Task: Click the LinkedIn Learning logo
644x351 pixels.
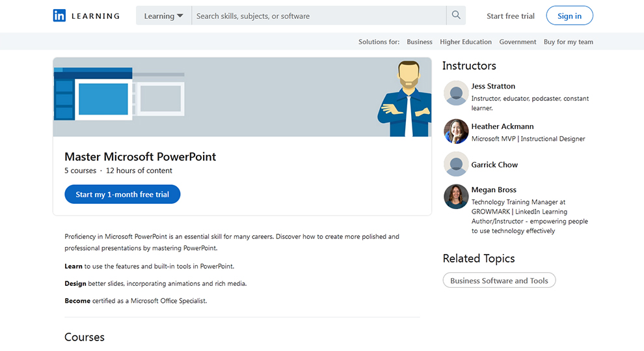Action: (87, 16)
